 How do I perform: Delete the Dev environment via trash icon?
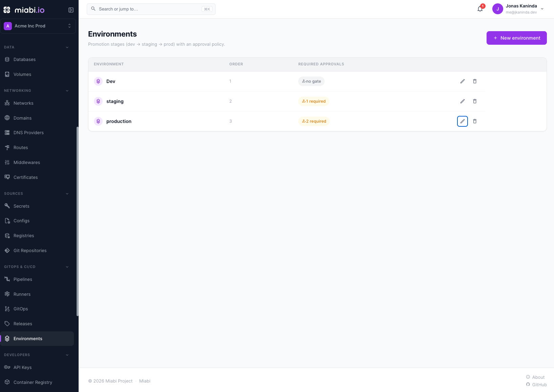pyautogui.click(x=475, y=81)
